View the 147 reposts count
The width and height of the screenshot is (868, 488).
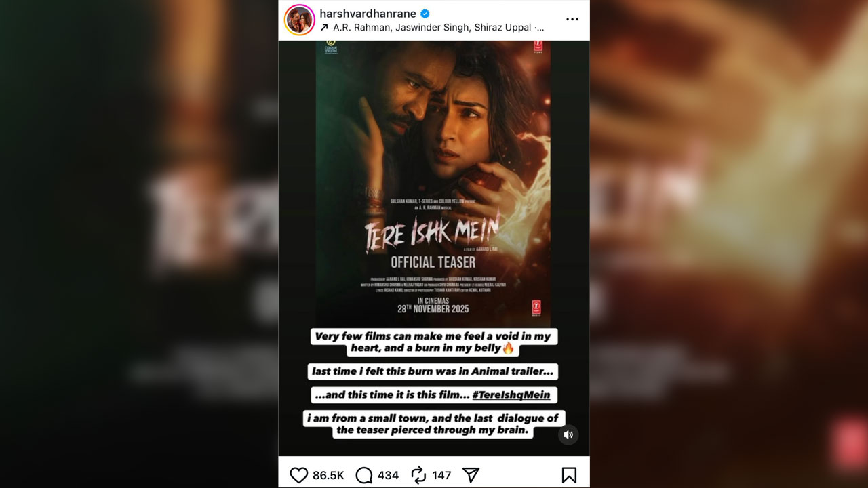click(441, 475)
